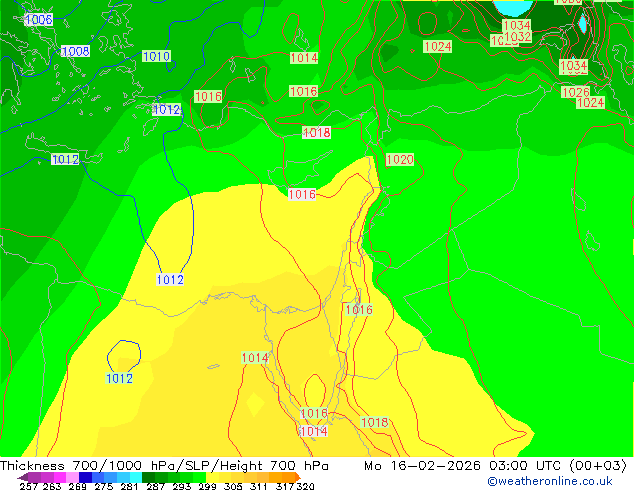Screen dimensions: 634x490
Task: Click the orange right arrow tip of legend
Action: (298, 477)
